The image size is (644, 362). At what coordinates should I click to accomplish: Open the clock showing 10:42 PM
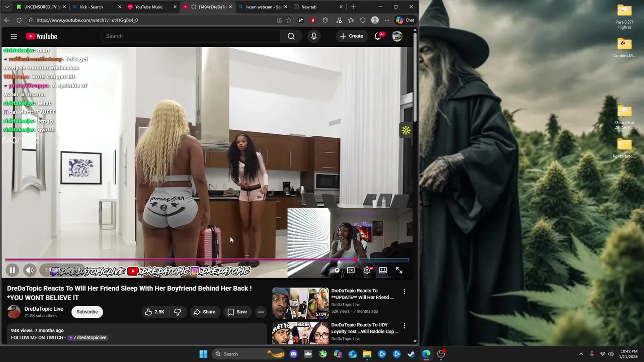(628, 354)
